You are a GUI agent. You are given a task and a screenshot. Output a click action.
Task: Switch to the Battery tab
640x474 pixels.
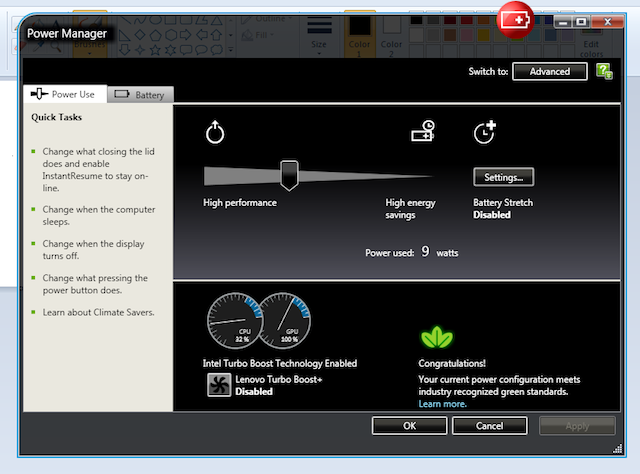(140, 95)
